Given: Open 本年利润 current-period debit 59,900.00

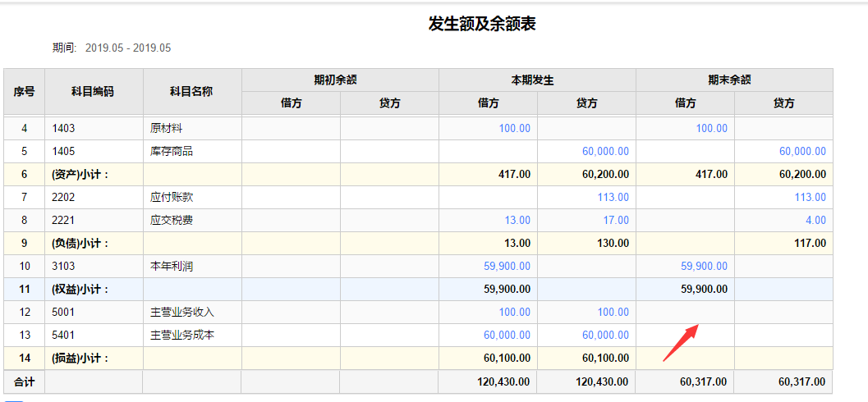Looking at the screenshot, I should (x=507, y=266).
